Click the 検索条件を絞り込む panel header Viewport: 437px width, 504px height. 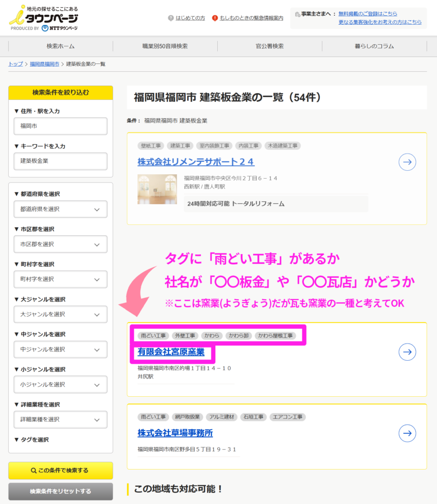pos(61,93)
